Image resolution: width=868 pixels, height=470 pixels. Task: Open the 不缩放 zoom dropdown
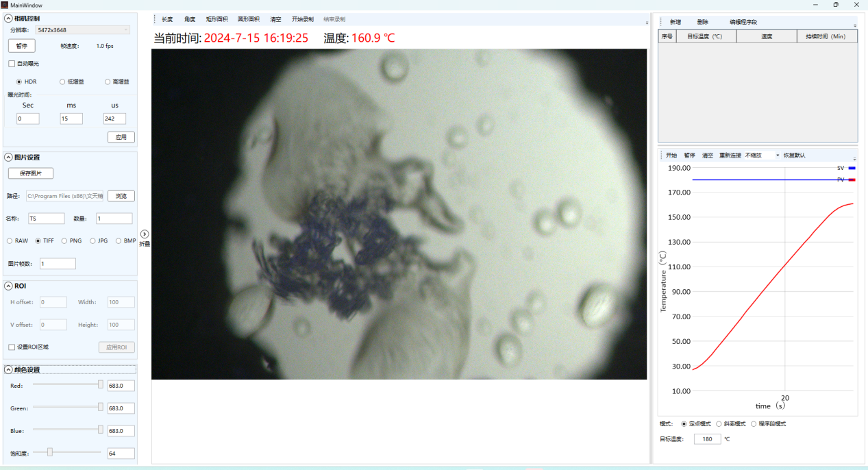pos(762,156)
